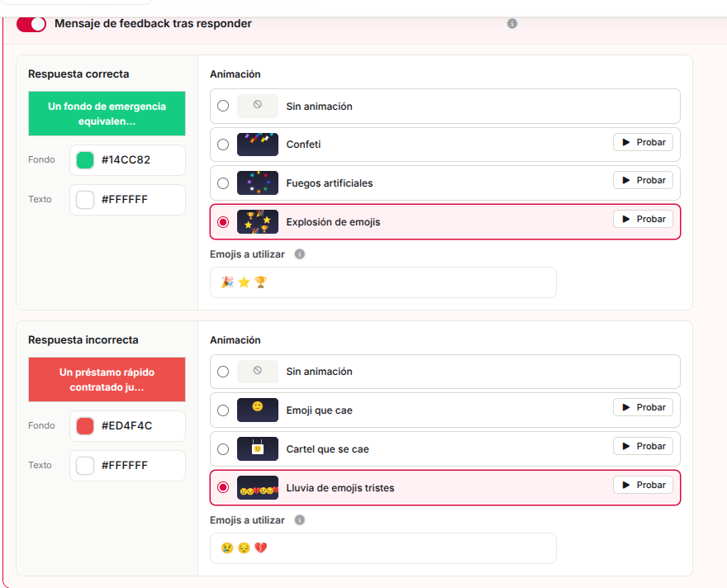Open the green #14CC82 background color swatch
This screenshot has width=727, height=588.
(x=85, y=160)
